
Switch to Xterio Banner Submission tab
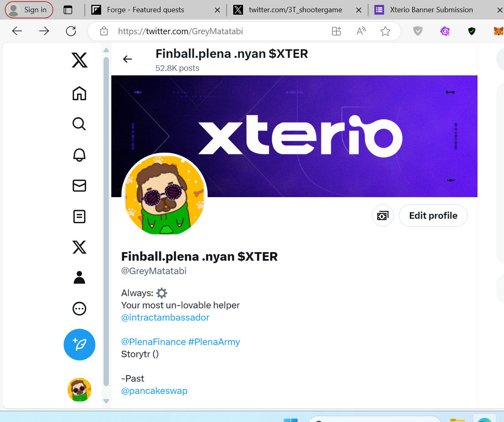tap(431, 10)
